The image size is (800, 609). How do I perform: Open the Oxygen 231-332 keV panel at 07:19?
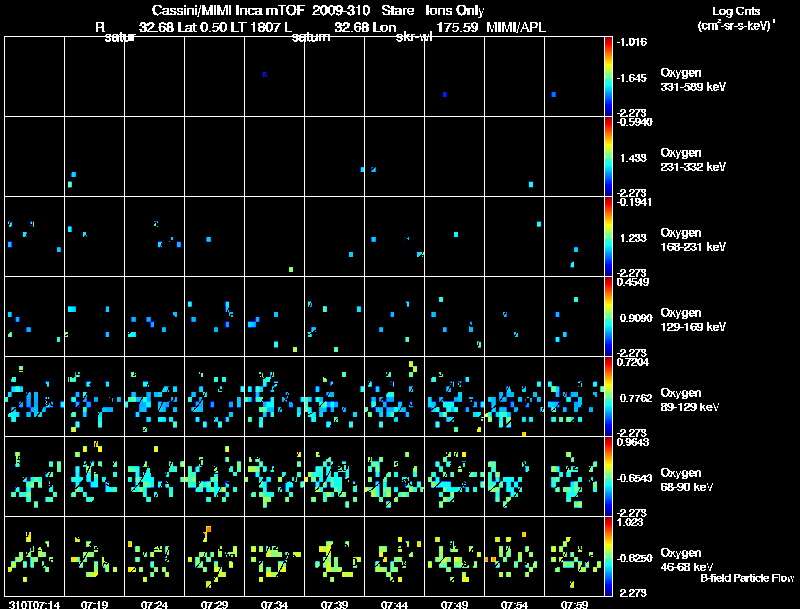pos(94,156)
